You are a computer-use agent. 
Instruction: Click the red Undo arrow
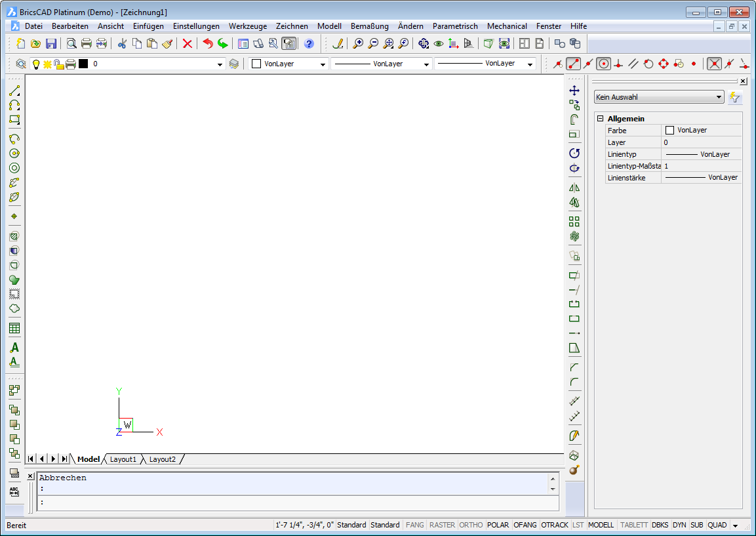pos(208,44)
